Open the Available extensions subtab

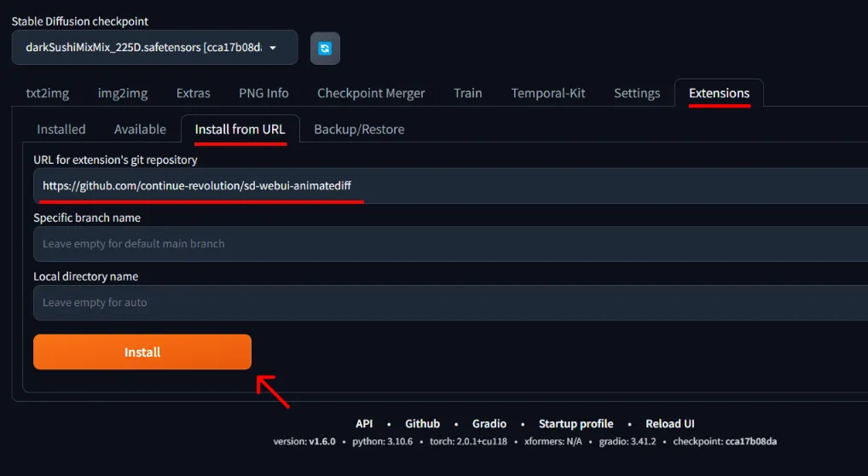click(140, 129)
